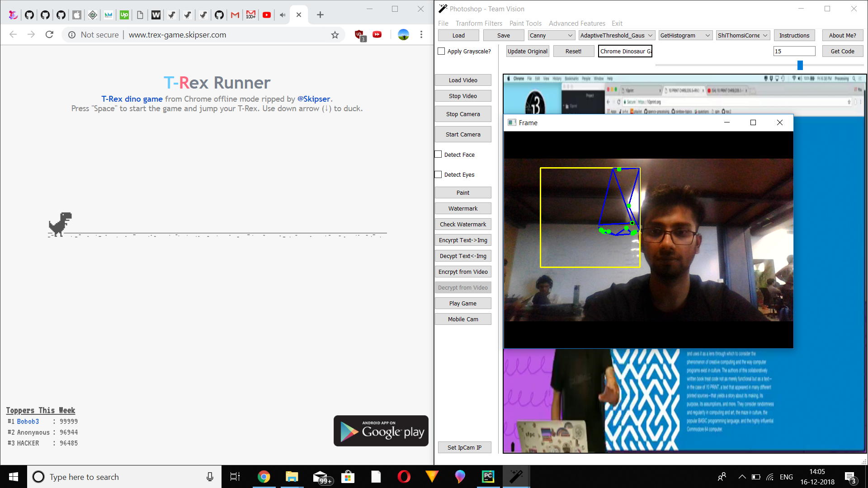Open File Explorer from taskbar

click(292, 477)
